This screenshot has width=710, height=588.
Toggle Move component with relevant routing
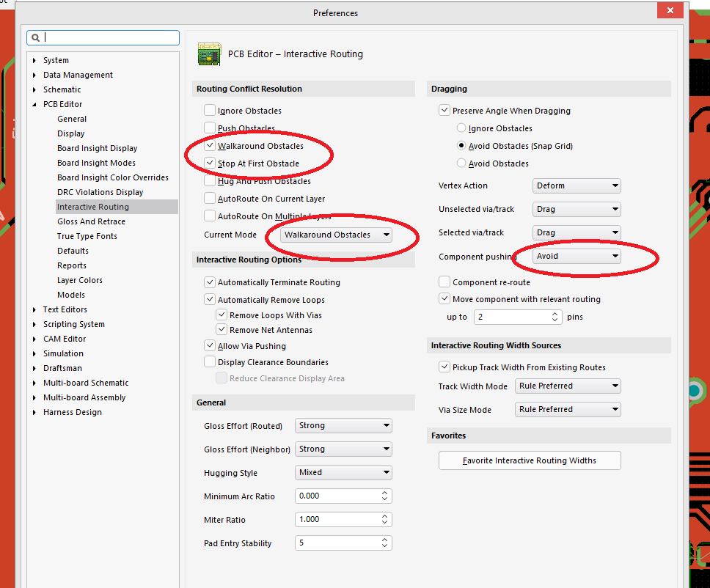coord(444,298)
